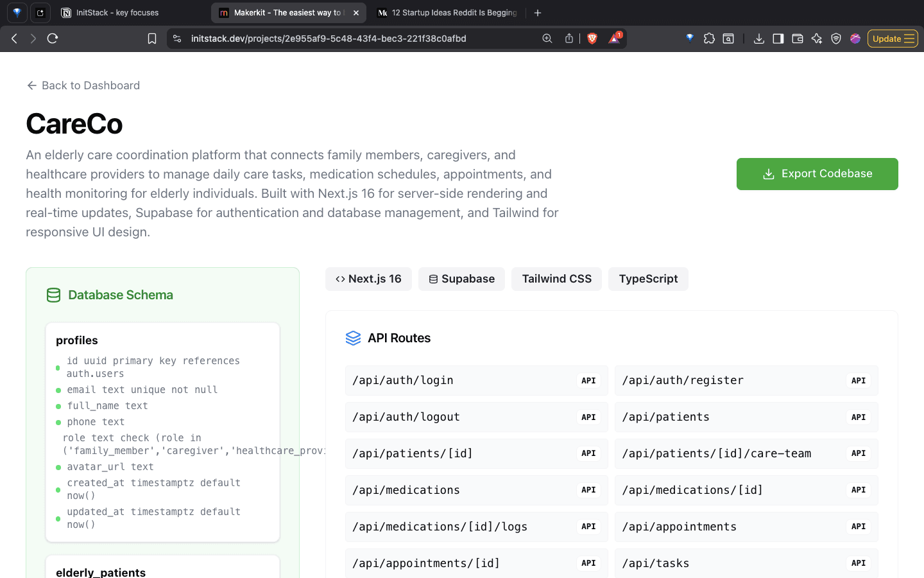
Task: Show the browser sidebar panel
Action: [x=778, y=39]
